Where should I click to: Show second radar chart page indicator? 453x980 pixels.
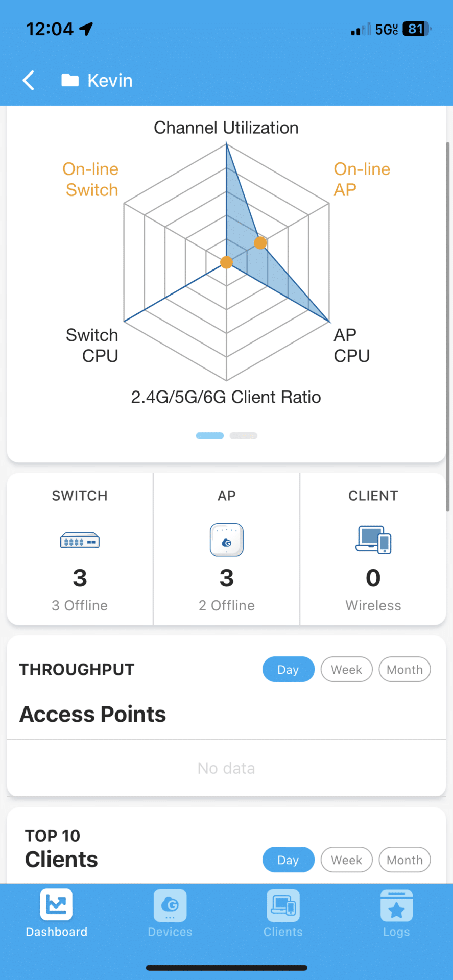click(x=244, y=435)
